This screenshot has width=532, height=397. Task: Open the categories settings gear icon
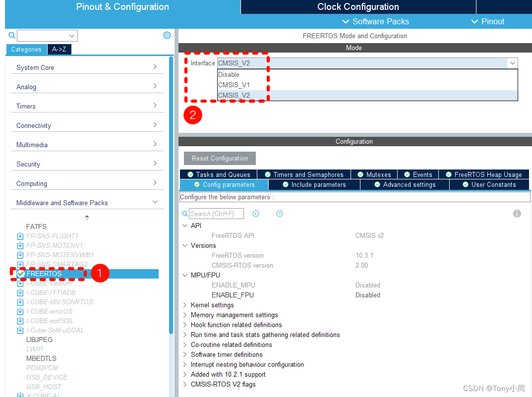[x=167, y=35]
